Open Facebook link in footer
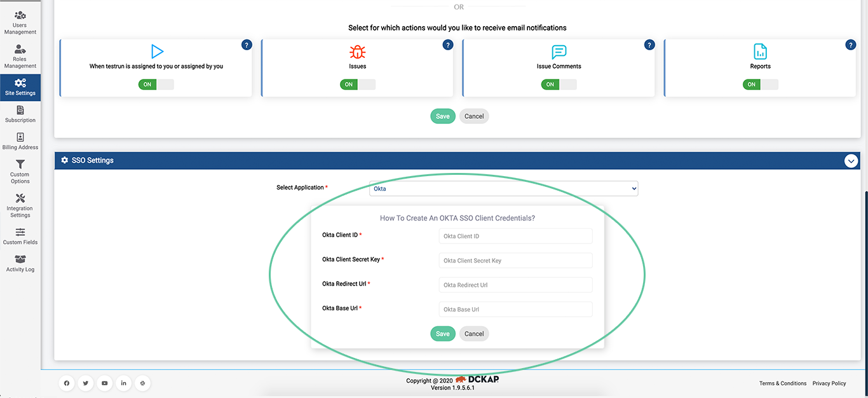 pos(67,383)
